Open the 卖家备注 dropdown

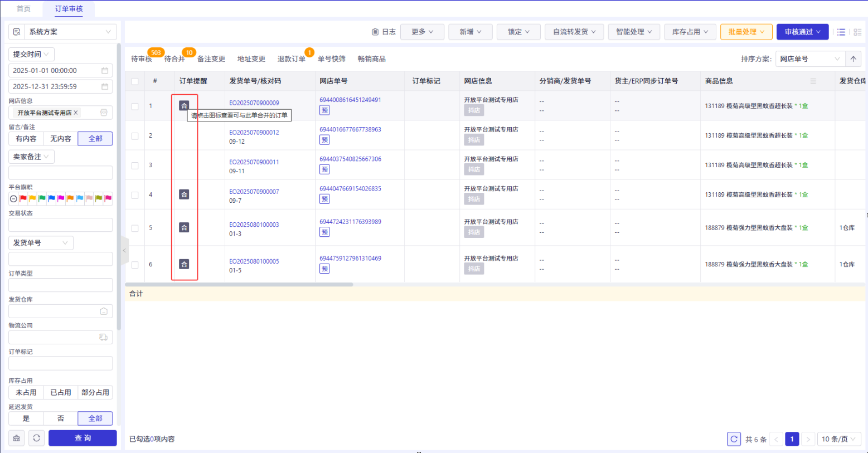pos(31,157)
